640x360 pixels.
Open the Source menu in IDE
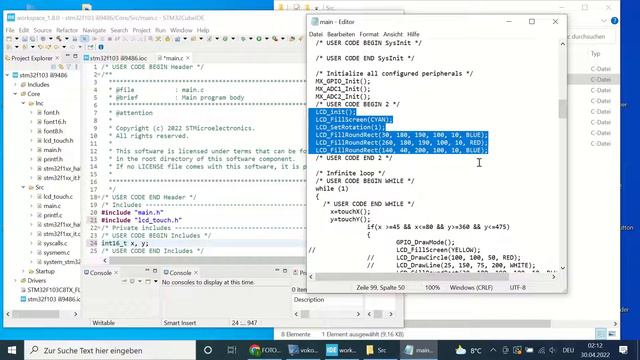[x=42, y=30]
